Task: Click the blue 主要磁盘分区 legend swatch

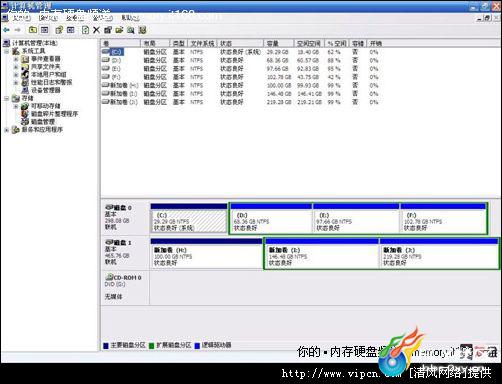Action: point(106,346)
